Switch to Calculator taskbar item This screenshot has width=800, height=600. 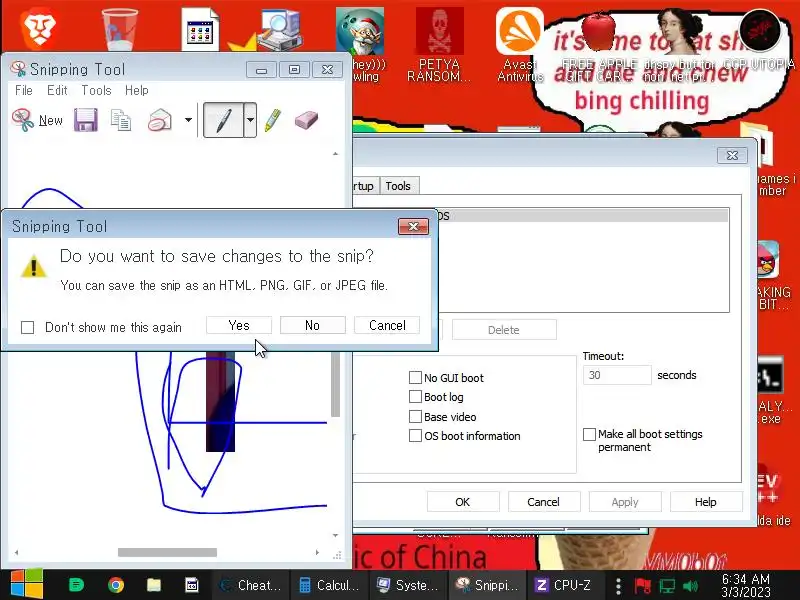[329, 585]
